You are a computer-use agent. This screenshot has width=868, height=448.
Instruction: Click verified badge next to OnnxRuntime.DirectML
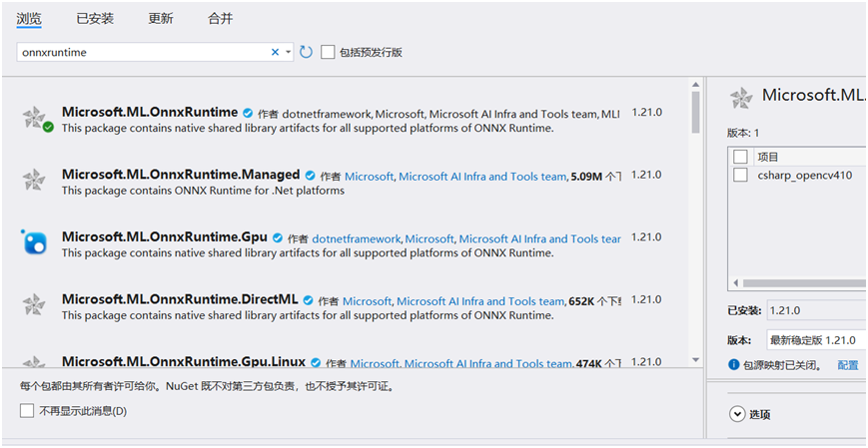308,300
